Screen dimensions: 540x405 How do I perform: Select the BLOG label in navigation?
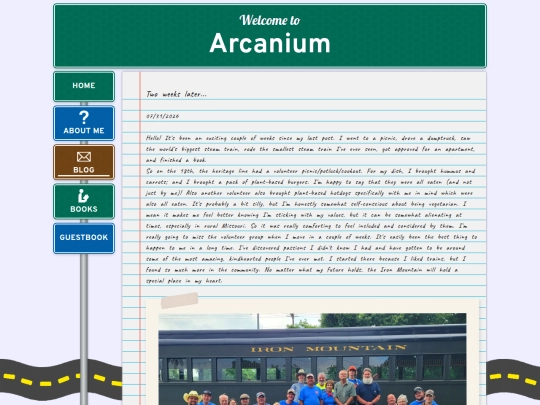tap(84, 170)
